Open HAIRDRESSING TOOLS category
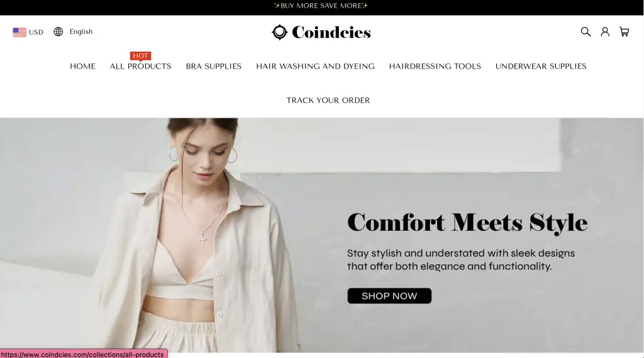The image size is (644, 358). (x=435, y=66)
